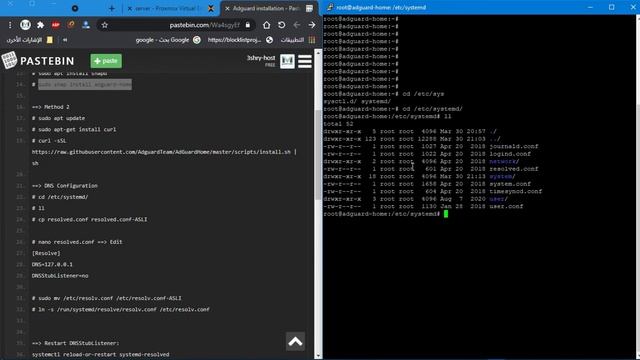
Task: Open the AdBlock Plus extension icon
Action: (56, 25)
